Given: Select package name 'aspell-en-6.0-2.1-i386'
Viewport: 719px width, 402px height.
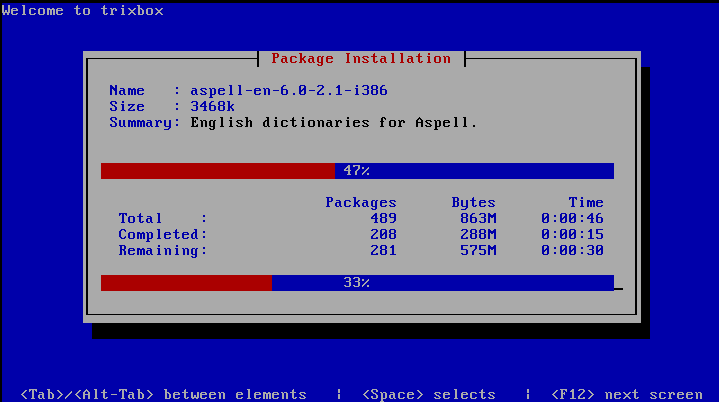Looking at the screenshot, I should coord(289,90).
